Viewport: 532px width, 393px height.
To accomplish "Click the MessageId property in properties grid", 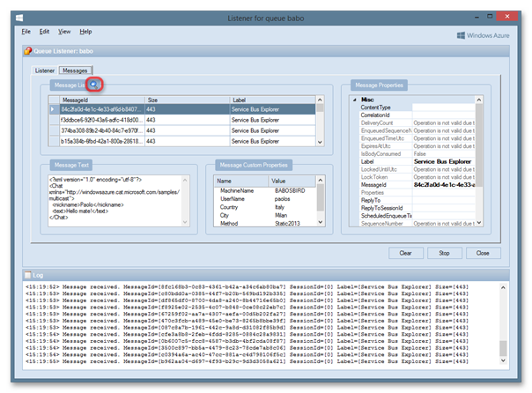I will tap(417, 185).
